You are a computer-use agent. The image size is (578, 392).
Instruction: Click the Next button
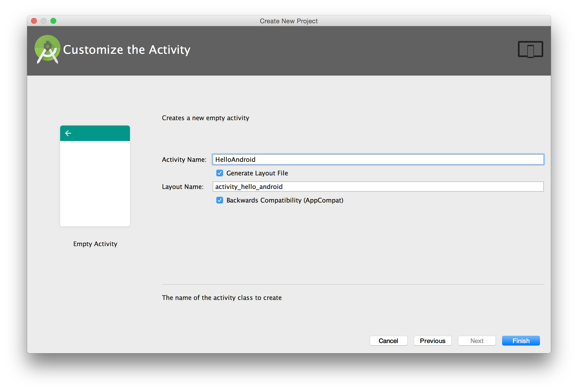476,340
